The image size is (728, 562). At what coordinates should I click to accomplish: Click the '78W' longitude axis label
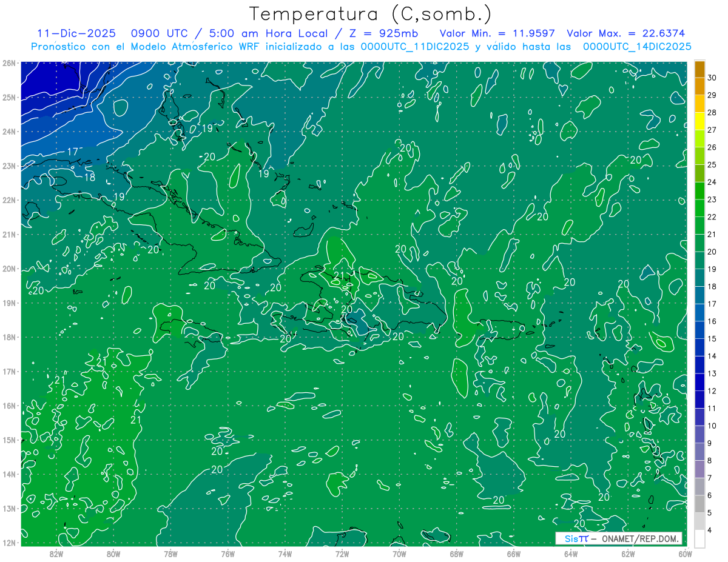tap(170, 554)
